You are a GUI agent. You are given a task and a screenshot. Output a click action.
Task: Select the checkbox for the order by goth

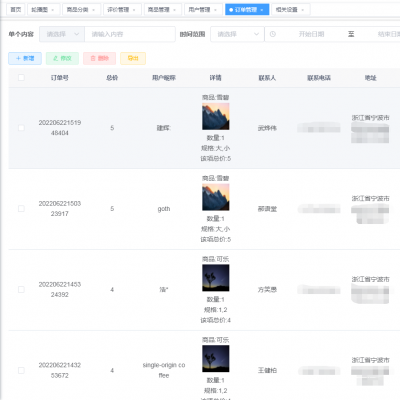[x=21, y=209]
